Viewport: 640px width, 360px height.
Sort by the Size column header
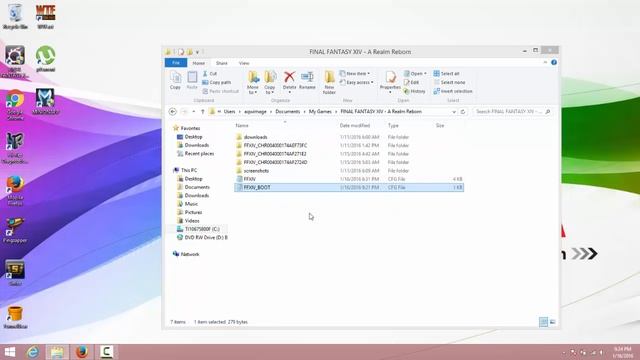tap(440, 126)
